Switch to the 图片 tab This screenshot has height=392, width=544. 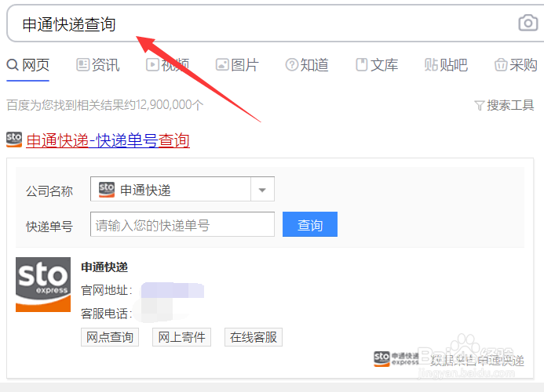(x=237, y=65)
